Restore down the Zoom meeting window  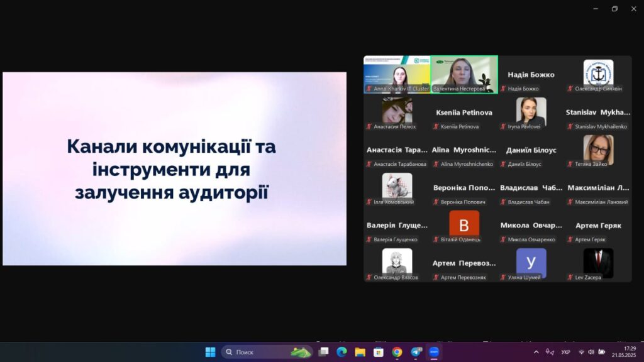[x=614, y=9]
